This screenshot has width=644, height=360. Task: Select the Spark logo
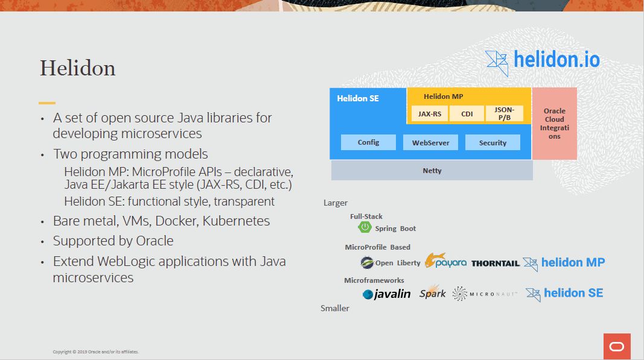click(433, 292)
